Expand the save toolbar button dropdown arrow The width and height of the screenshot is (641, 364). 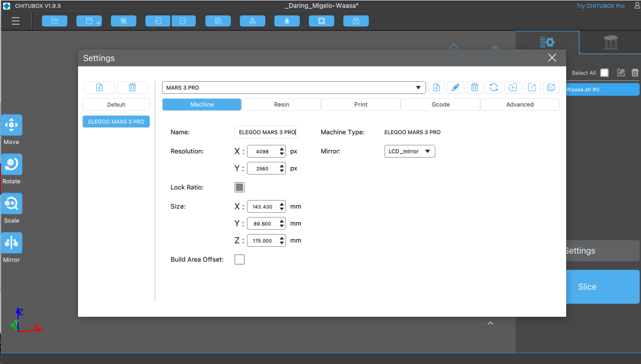coord(98,22)
